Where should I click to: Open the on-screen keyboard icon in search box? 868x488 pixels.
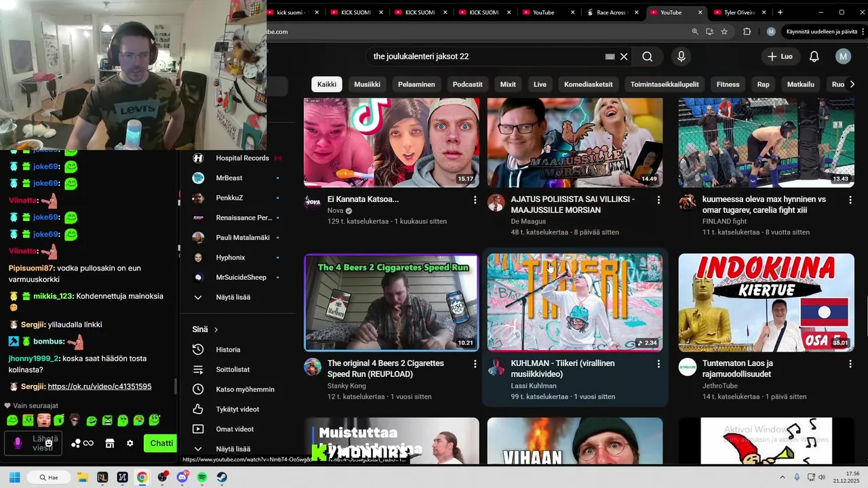click(610, 57)
